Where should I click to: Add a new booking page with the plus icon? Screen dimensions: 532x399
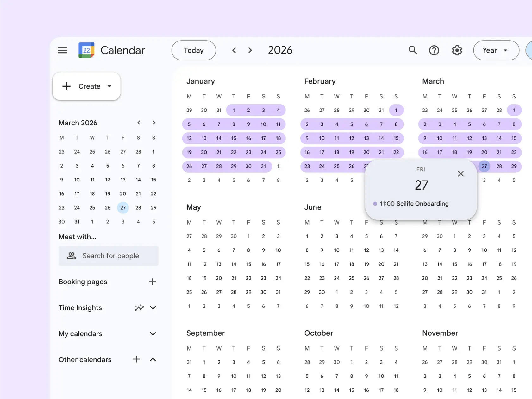point(152,282)
